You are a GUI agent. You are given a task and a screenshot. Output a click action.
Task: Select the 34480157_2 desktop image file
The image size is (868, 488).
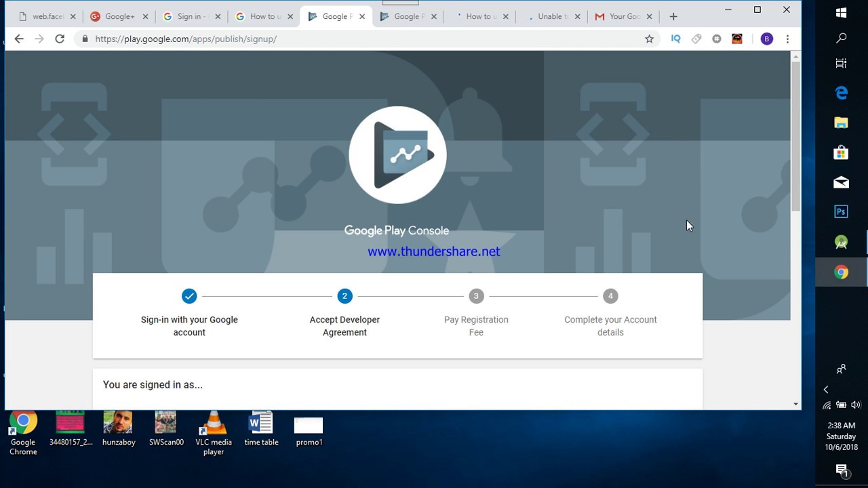[x=71, y=429]
